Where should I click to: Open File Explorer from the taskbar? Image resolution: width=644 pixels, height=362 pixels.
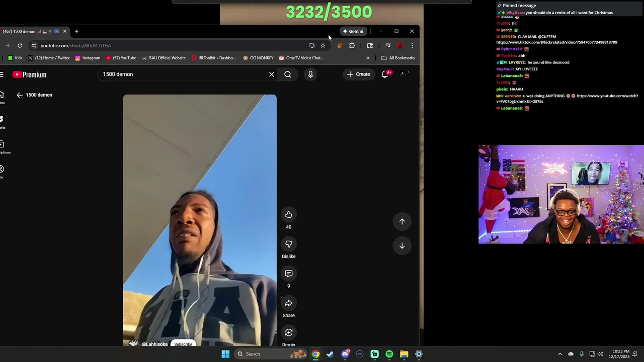pyautogui.click(x=404, y=354)
